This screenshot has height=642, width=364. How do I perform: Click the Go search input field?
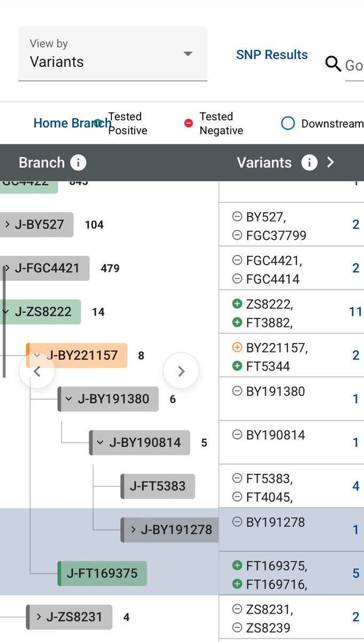pos(354,66)
